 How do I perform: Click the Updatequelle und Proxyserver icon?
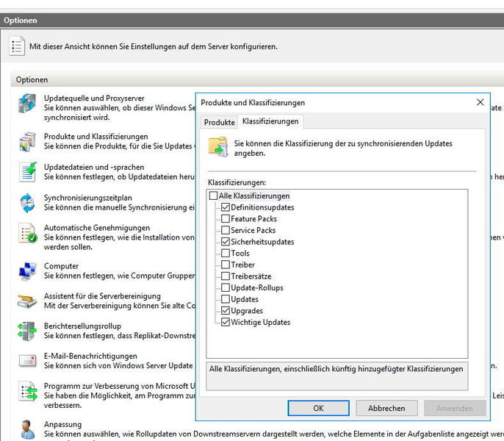tap(28, 103)
